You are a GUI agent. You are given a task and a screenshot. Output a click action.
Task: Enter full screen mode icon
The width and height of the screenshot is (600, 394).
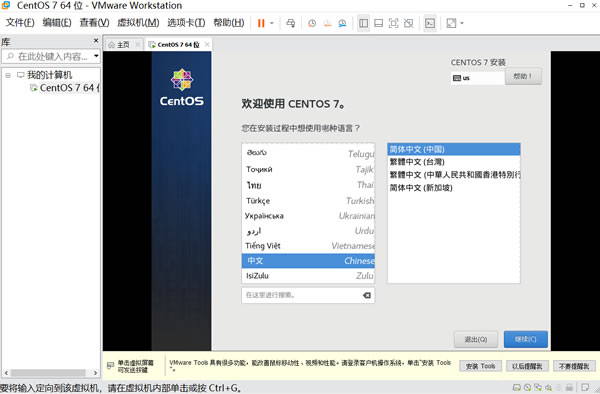click(393, 23)
